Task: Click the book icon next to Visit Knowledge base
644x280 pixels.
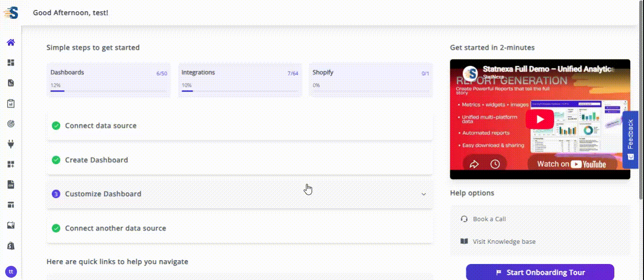Action: pyautogui.click(x=464, y=241)
